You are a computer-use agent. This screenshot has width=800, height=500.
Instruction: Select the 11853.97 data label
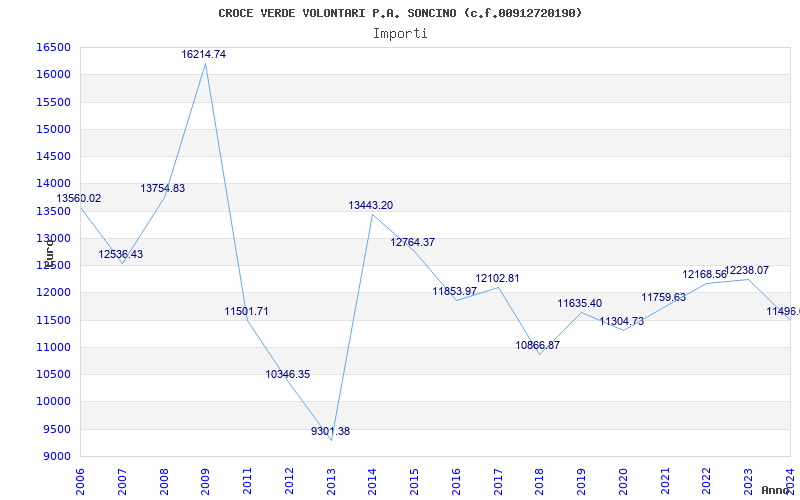click(x=455, y=291)
